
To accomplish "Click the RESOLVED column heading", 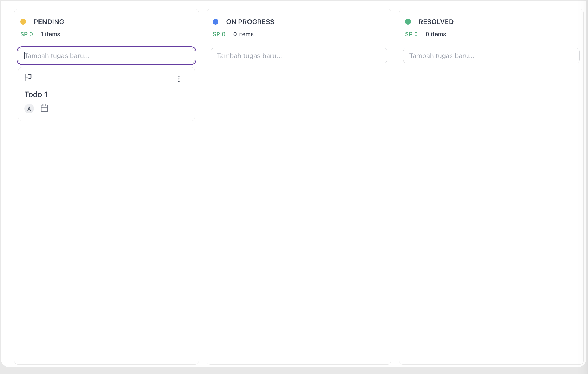I will 436,22.
